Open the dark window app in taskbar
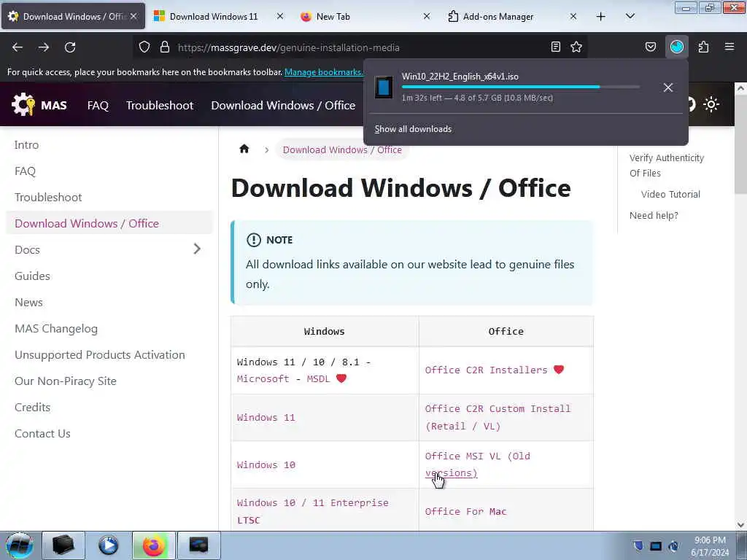Image resolution: width=747 pixels, height=560 pixels. click(198, 545)
